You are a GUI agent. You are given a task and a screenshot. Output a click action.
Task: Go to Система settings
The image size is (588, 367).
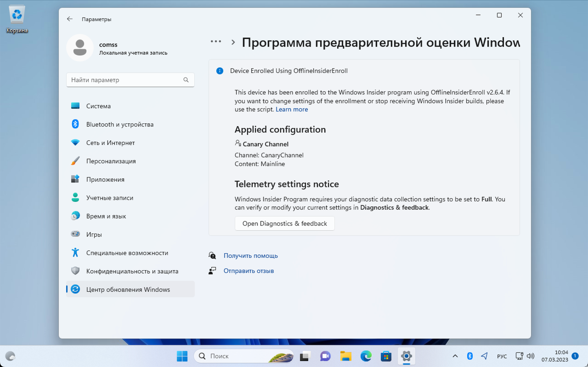point(131,106)
